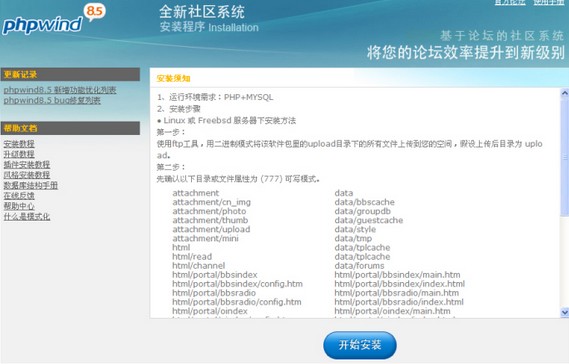Open the 帮助中心 link
The image size is (569, 364).
[x=19, y=206]
